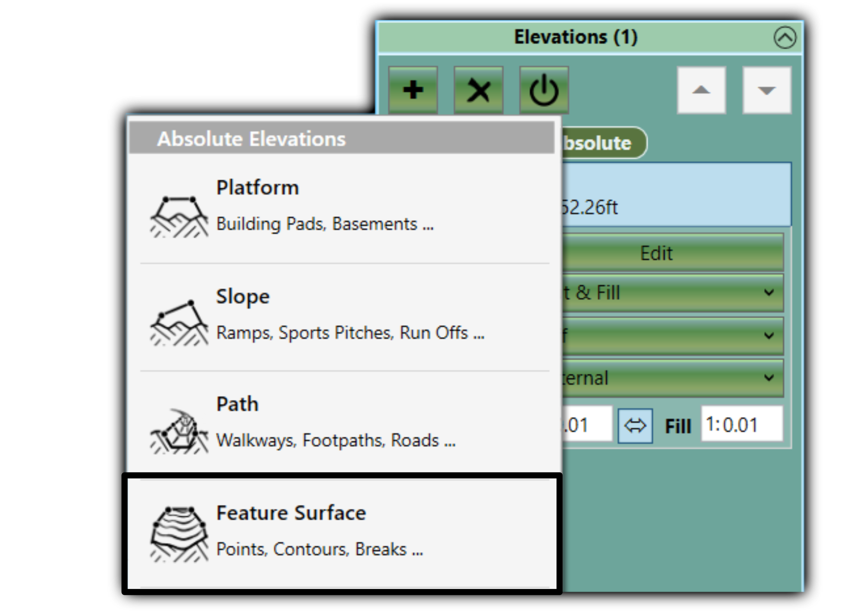Click the Edit button
Image resolution: width=868 pixels, height=612 pixels.
point(672,253)
